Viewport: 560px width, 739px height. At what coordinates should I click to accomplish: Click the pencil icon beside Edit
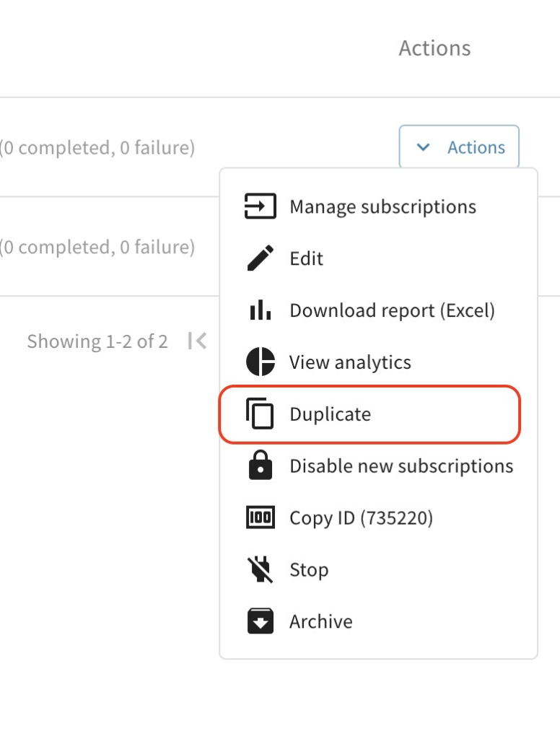tap(260, 258)
